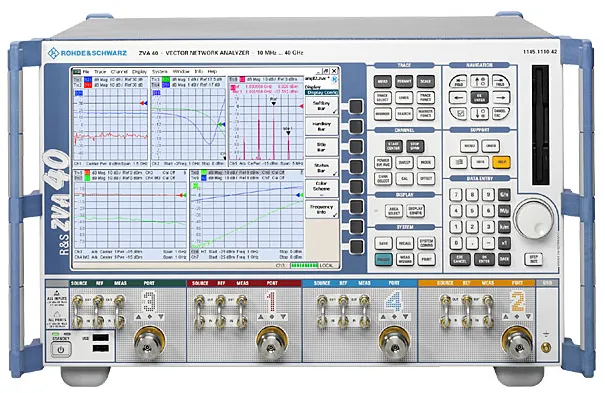Click the STANDBY power button

[61, 350]
